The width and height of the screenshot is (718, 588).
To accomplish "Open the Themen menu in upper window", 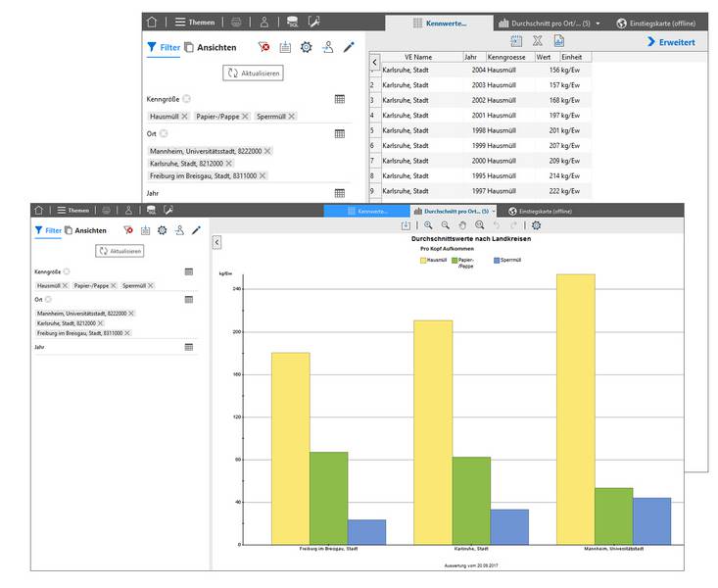I will (x=195, y=22).
